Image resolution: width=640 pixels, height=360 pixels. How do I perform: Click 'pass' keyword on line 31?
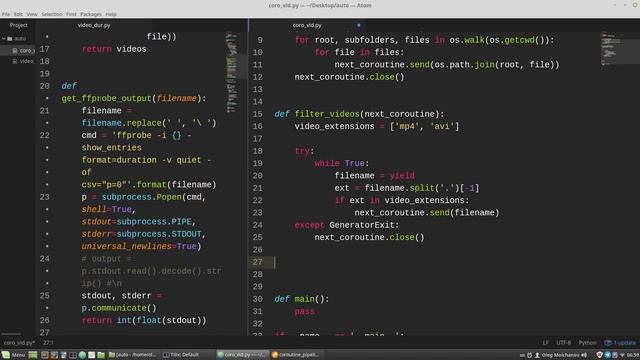(304, 311)
